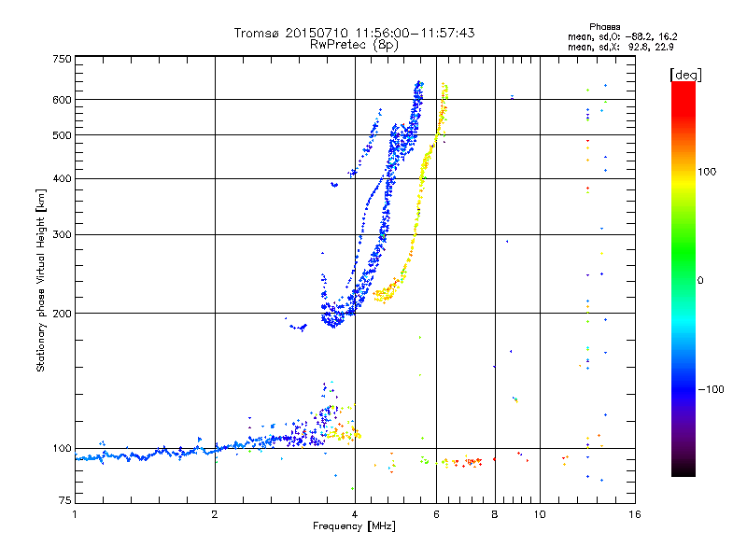This screenshot has width=747, height=560.
Task: Click the 'Stationary phase Virtual Height [km]' axis label
Action: click(41, 280)
